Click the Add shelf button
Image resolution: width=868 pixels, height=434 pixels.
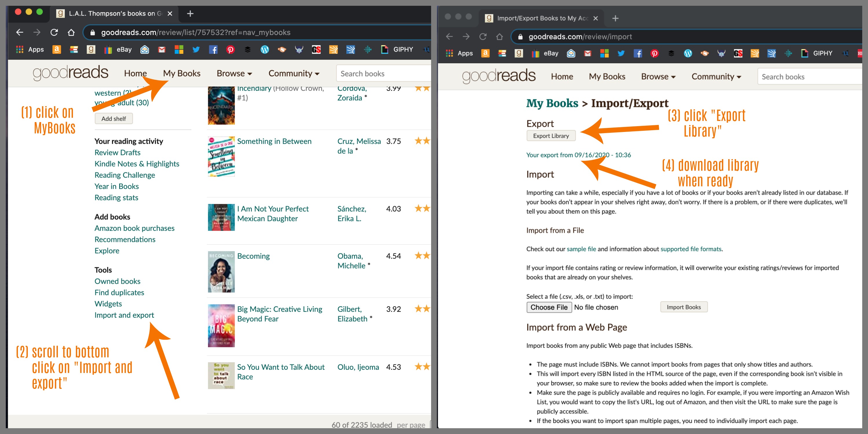113,119
